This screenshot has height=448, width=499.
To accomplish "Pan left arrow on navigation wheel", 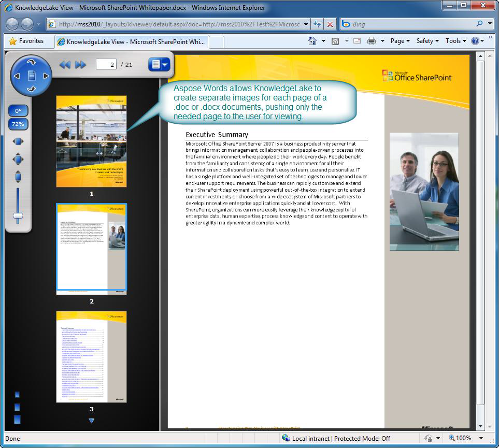I will click(17, 76).
